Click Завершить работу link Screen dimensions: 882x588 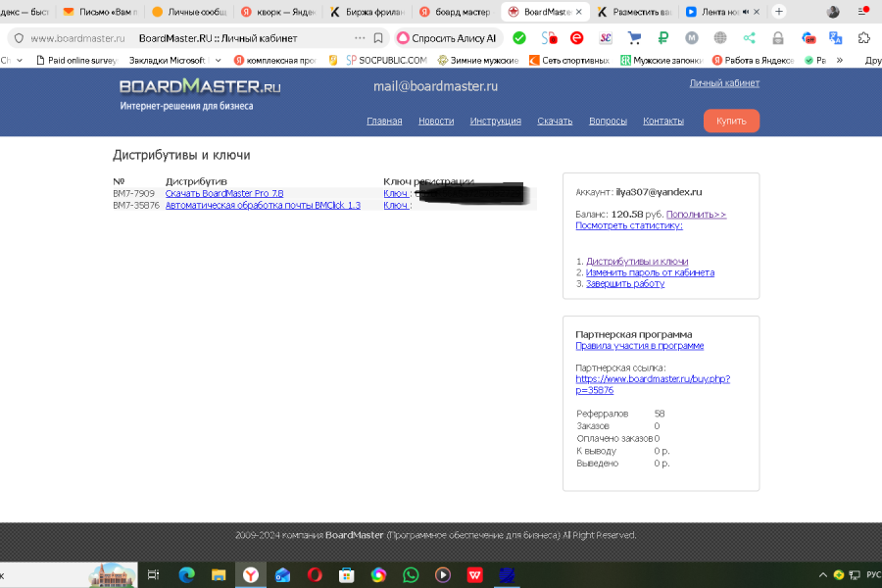(625, 283)
